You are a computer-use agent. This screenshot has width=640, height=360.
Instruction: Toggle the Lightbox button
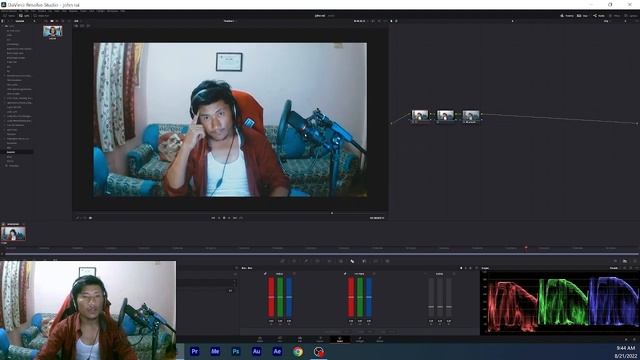pos(631,16)
